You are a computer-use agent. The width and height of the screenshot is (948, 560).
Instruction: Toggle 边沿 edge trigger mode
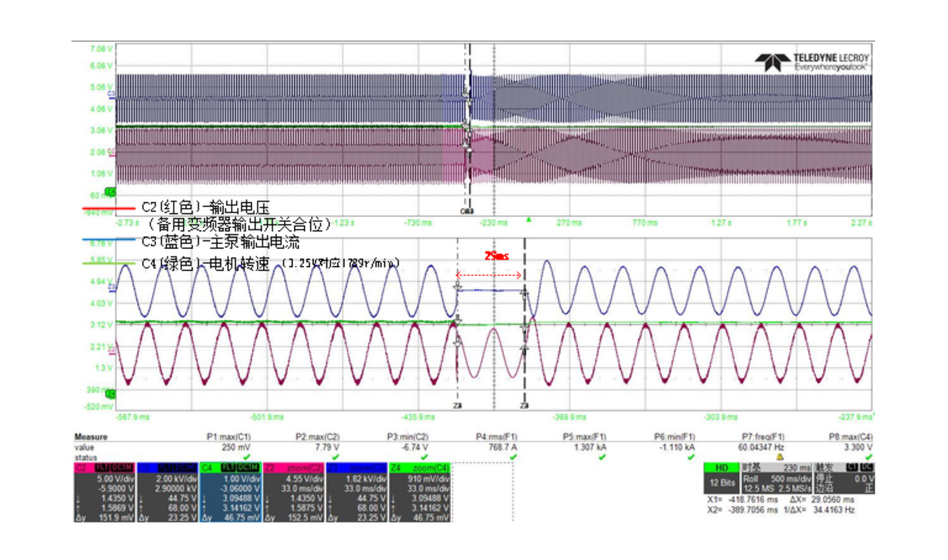(x=823, y=489)
